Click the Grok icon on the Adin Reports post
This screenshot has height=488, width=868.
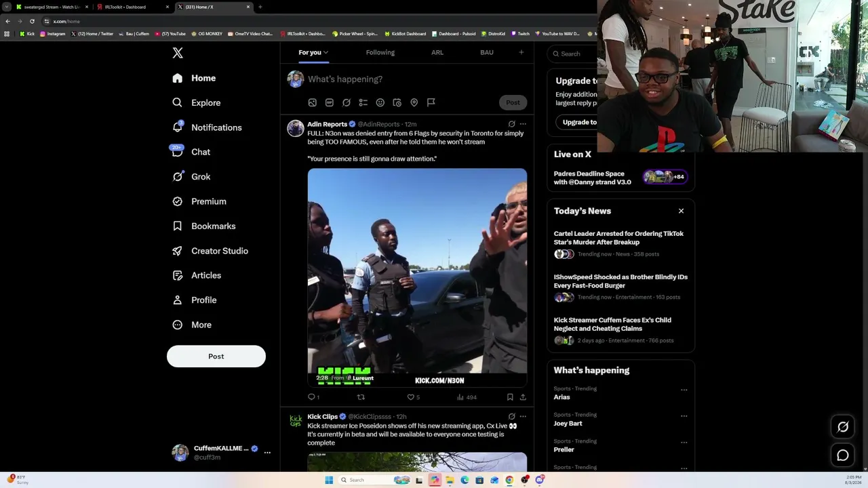click(511, 124)
